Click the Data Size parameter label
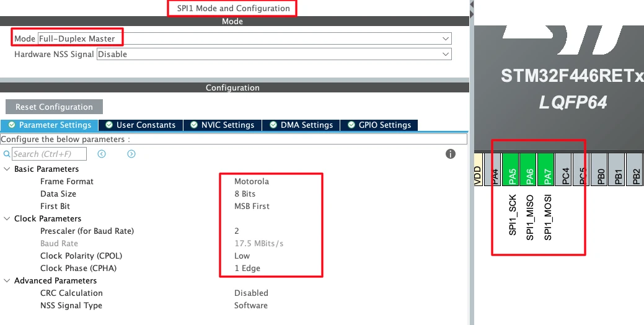644x325 pixels. tap(58, 194)
